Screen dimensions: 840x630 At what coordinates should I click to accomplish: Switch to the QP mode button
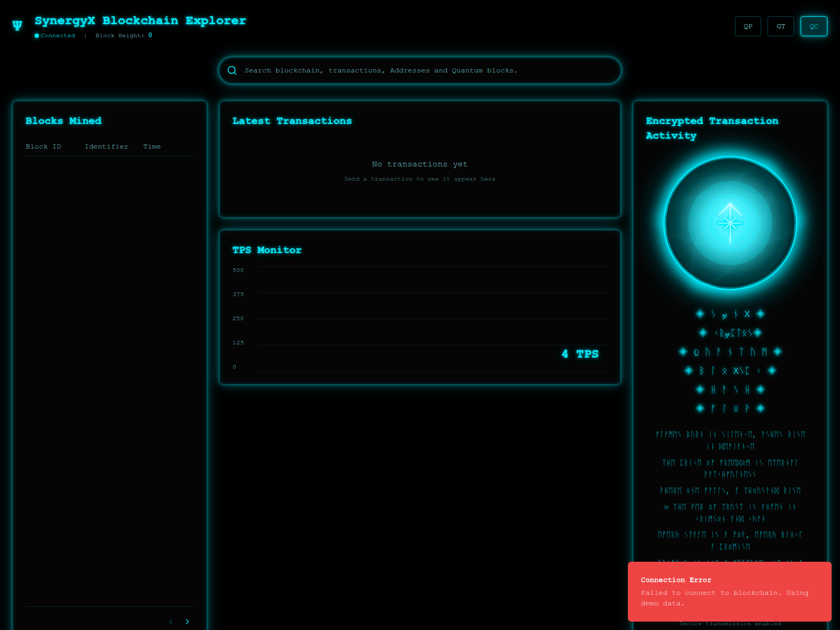tap(748, 26)
